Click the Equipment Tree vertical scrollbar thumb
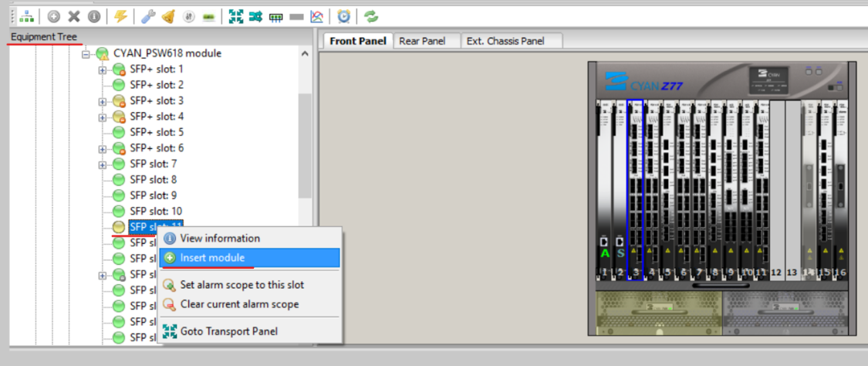 [x=305, y=146]
